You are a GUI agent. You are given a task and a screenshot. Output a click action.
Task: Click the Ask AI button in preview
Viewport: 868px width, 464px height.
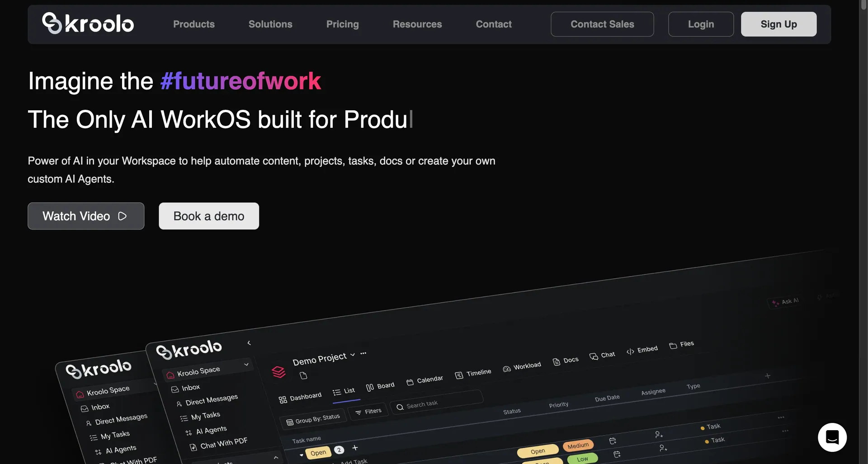tap(785, 301)
